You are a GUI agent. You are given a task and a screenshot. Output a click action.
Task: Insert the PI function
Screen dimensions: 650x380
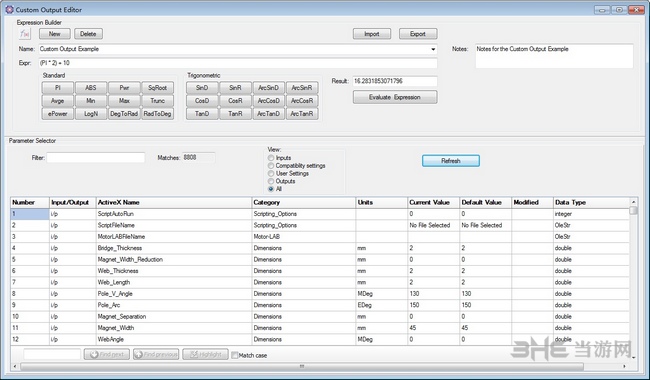(58, 88)
